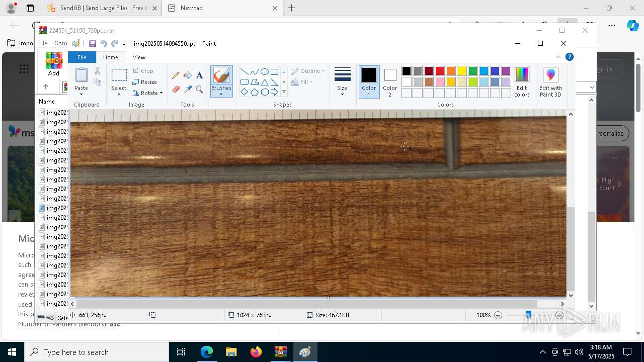This screenshot has height=362, width=644.
Task: Click the rectangular Select tool icon
Action: (x=119, y=75)
